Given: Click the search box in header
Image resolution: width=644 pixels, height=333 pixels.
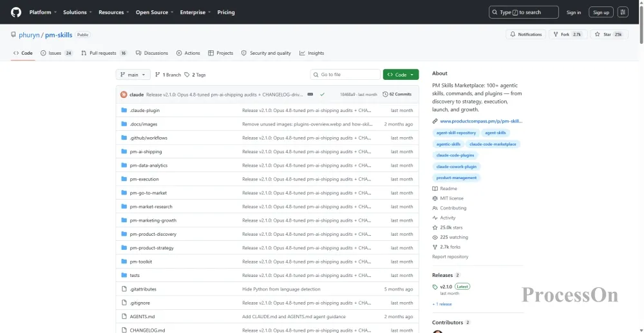Looking at the screenshot, I should point(524,12).
